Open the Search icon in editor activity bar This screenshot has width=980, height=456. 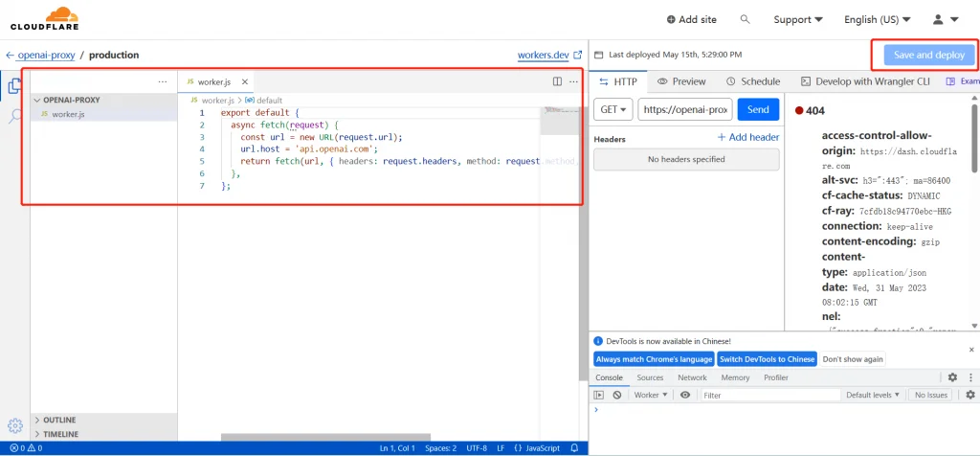15,116
